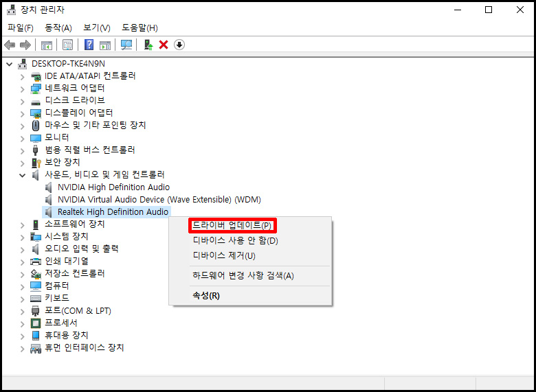Select NVIDIA Virtual Audio Device (Wave Extensible)
Screen dimensions: 536x392
tap(159, 199)
